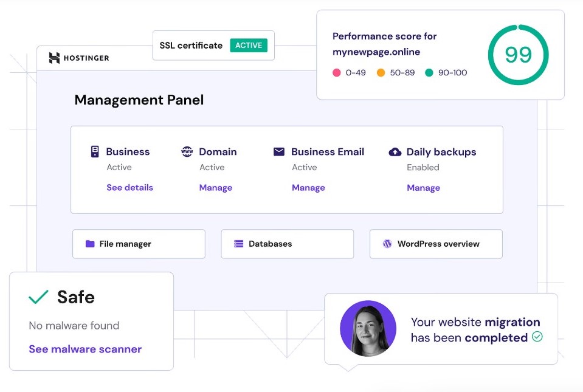Screen dimensions: 583x392
Task: Open Manage link under Business Email
Action: (308, 188)
